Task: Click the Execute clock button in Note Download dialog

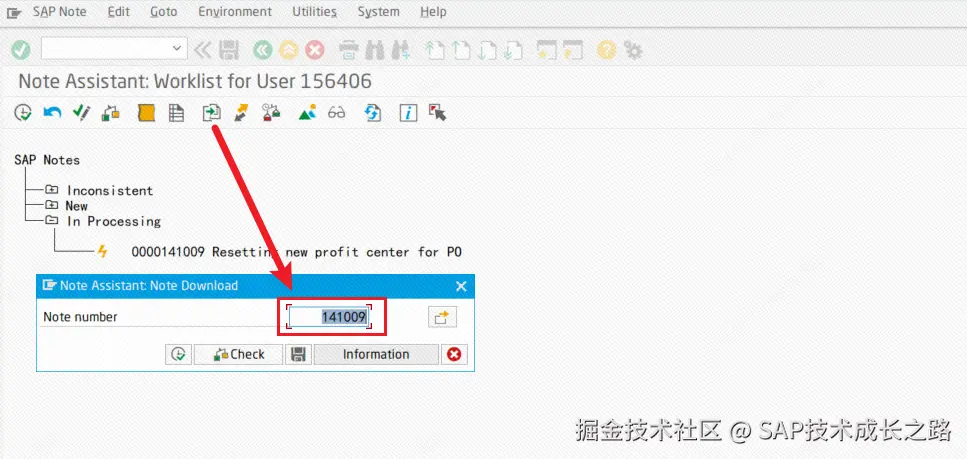Action: click(178, 354)
